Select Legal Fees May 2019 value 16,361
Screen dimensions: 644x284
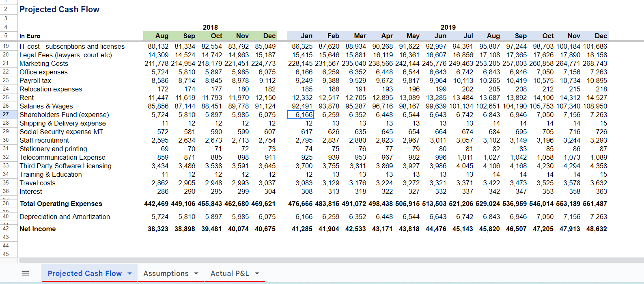pos(409,55)
